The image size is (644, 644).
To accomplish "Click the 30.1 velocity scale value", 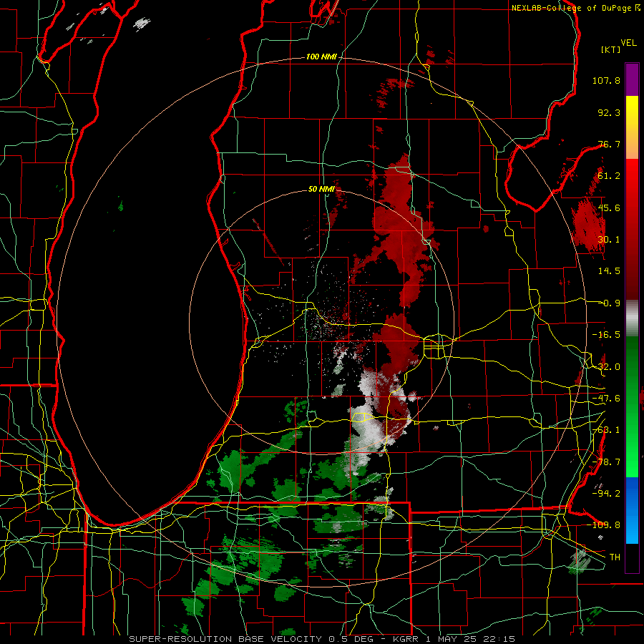I will click(x=609, y=240).
